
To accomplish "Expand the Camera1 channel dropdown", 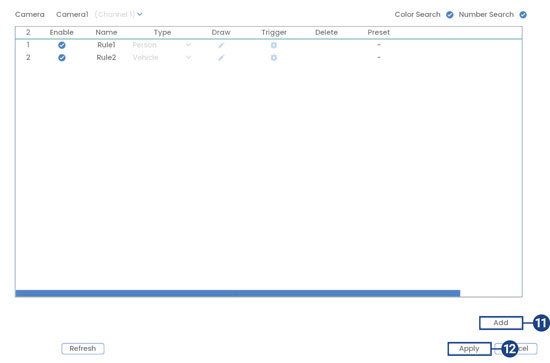I will (x=140, y=14).
